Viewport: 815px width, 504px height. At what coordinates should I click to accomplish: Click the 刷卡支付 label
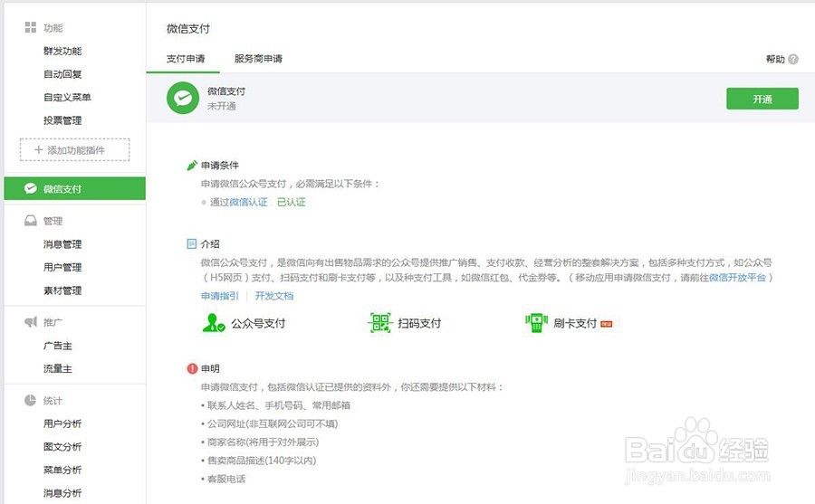[575, 323]
